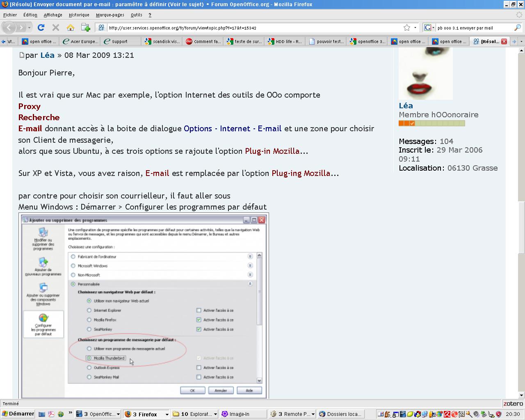Image resolution: width=525 pixels, height=420 pixels.
Task: Click the "Plug-ing Mozilla" text
Action: click(301, 173)
